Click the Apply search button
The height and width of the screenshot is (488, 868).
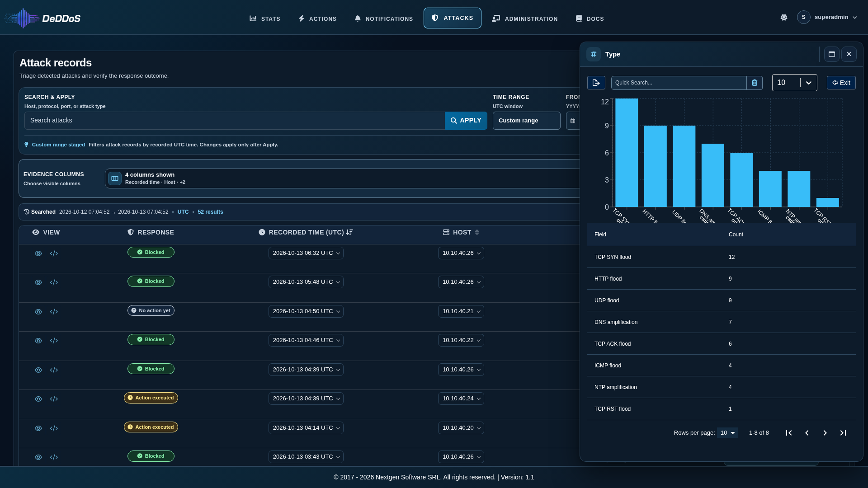coord(466,121)
